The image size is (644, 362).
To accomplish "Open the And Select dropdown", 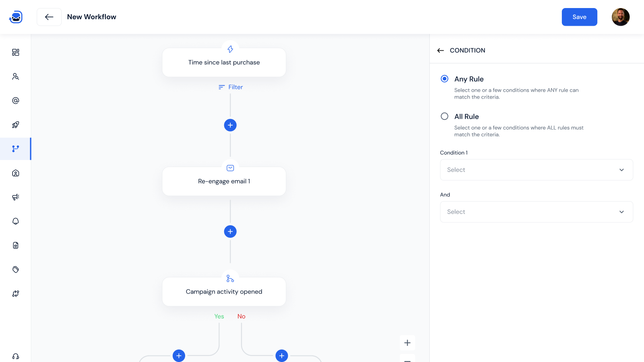I will [537, 212].
